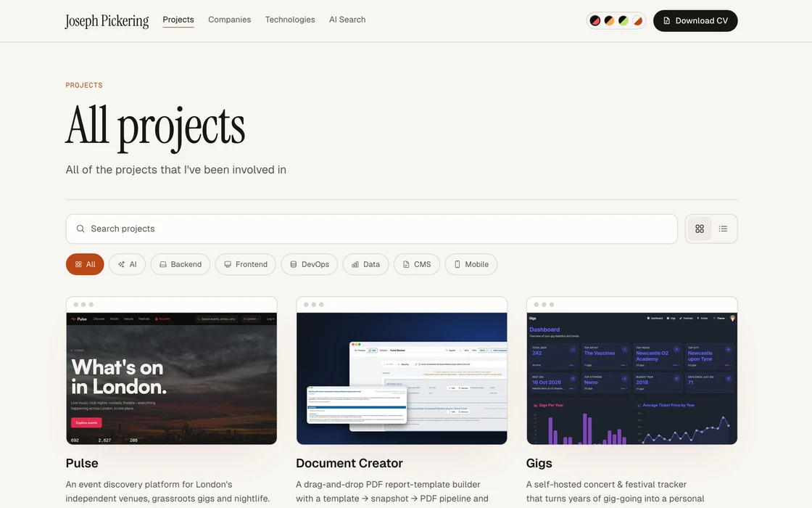Go to the Joseph Pickering home logo
The image size is (812, 508).
click(107, 21)
